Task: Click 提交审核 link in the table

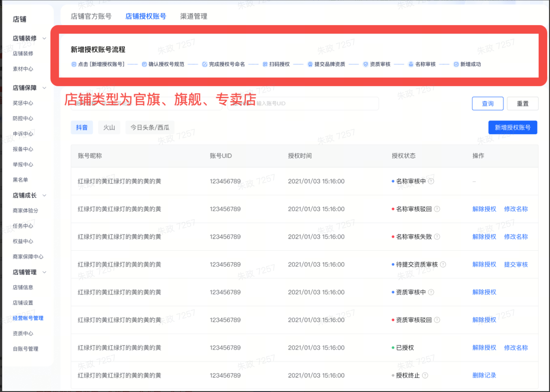Action: click(x=516, y=265)
